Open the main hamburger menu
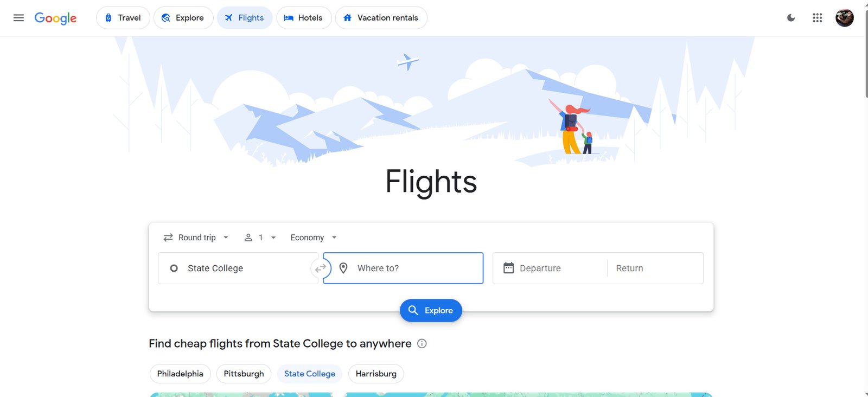Image resolution: width=868 pixels, height=397 pixels. coord(18,18)
